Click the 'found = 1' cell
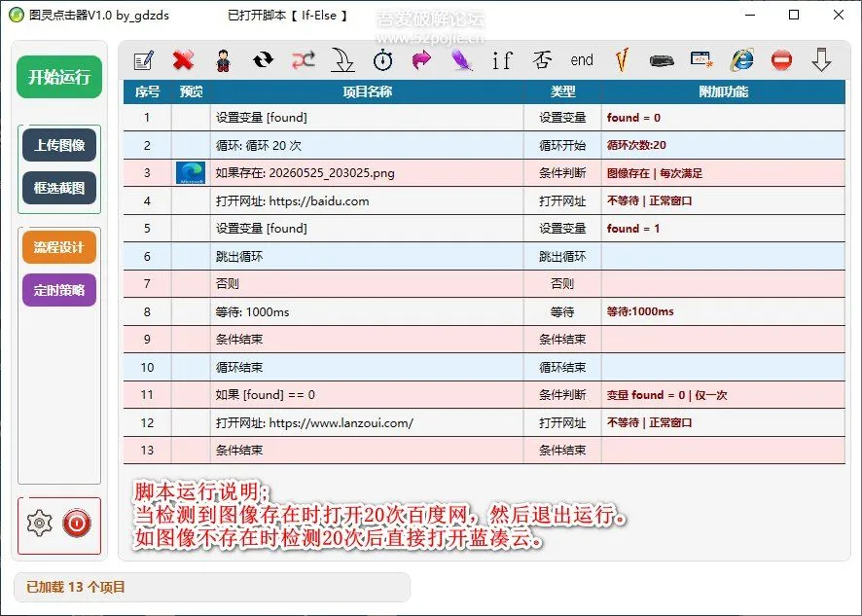The height and width of the screenshot is (616, 862). [723, 229]
